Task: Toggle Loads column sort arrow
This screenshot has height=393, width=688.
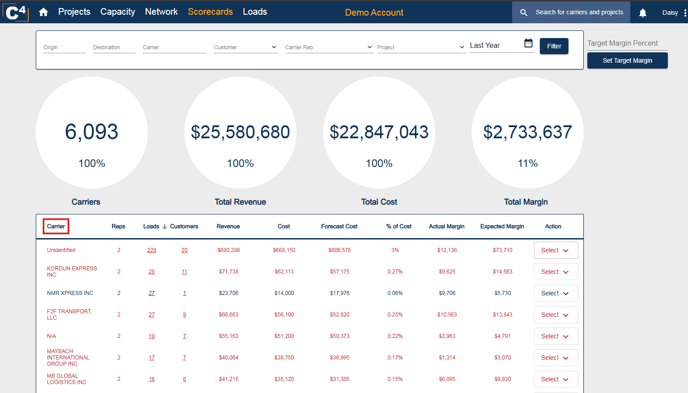Action: tap(165, 227)
